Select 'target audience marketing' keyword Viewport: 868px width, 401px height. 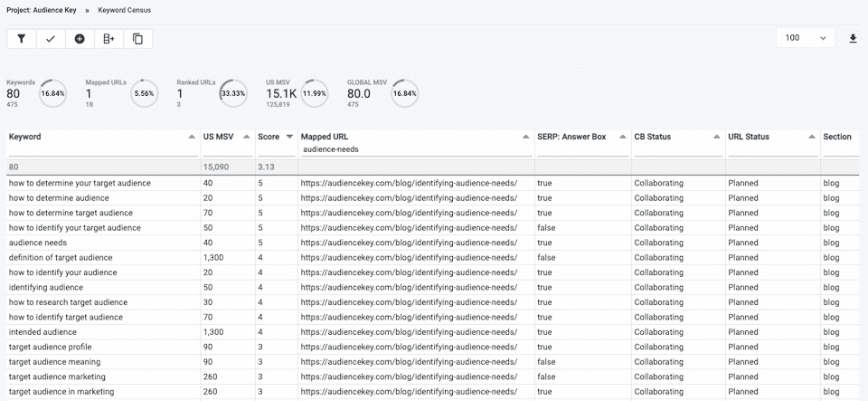click(x=57, y=377)
